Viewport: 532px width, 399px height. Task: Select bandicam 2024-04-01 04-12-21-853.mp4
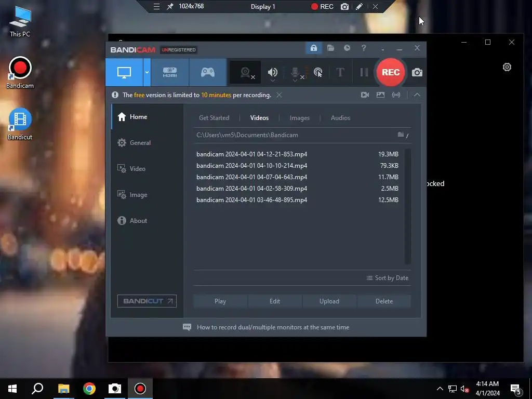pos(298,154)
